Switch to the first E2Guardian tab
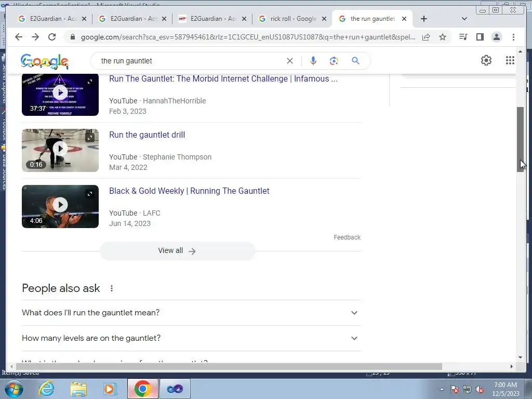 pos(52,19)
